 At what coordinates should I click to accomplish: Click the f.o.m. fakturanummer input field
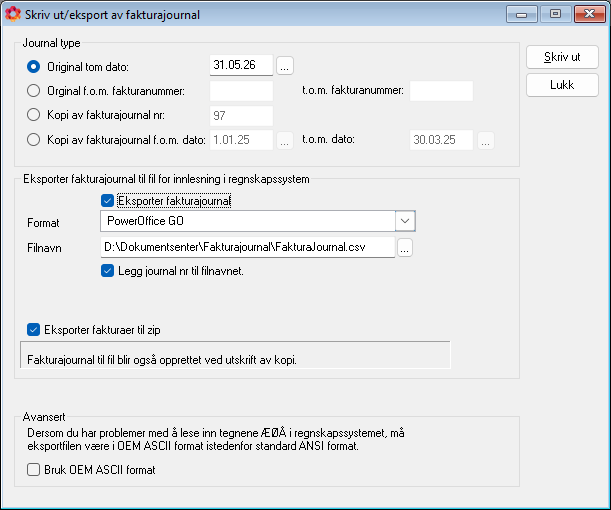[241, 91]
